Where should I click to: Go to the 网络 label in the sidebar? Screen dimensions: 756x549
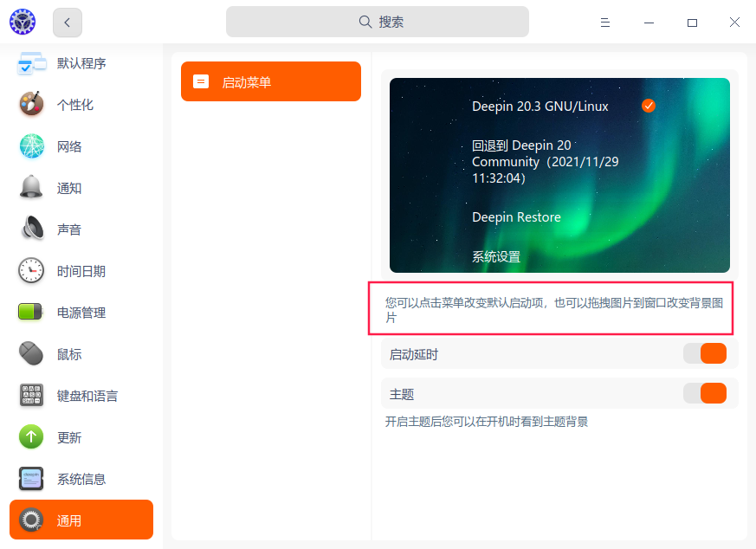69,146
